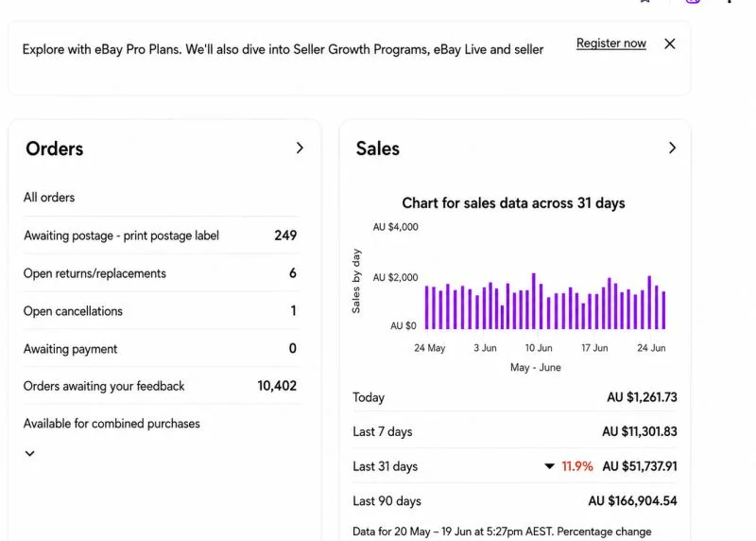Open the Sales heading
The image size is (756, 541).
(377, 148)
